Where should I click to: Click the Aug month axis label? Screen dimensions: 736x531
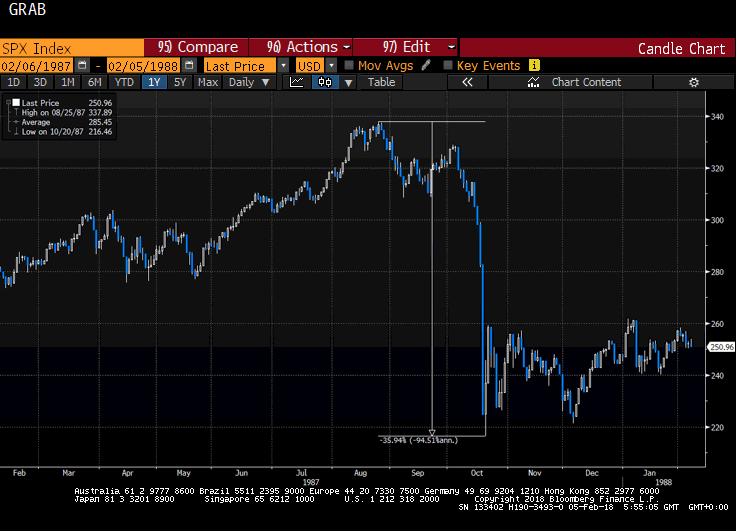pyautogui.click(x=360, y=473)
